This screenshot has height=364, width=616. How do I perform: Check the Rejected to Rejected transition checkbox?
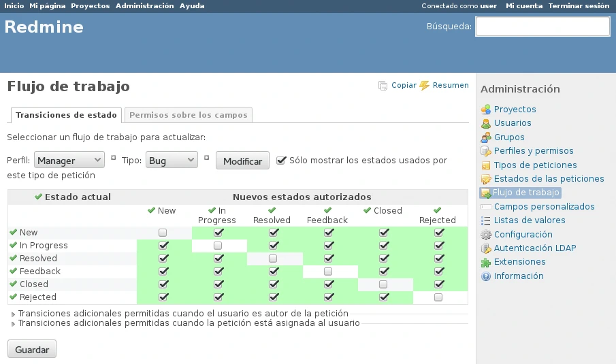pos(438,297)
